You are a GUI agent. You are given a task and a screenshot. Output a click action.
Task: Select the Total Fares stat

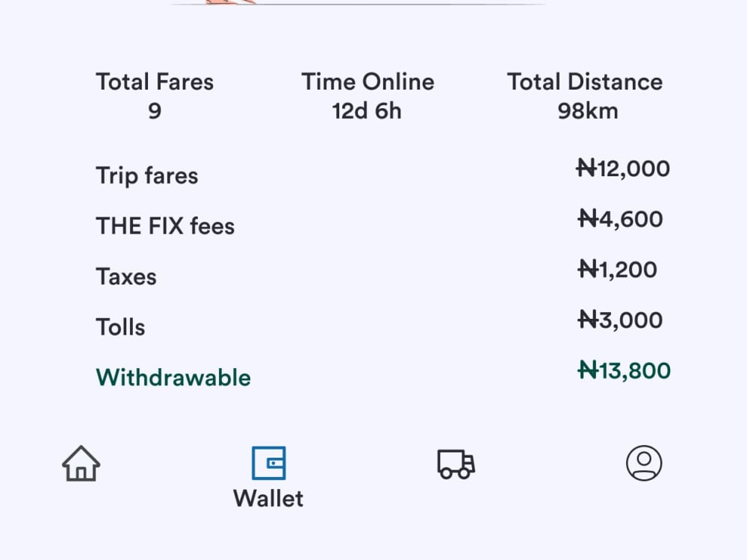155,96
